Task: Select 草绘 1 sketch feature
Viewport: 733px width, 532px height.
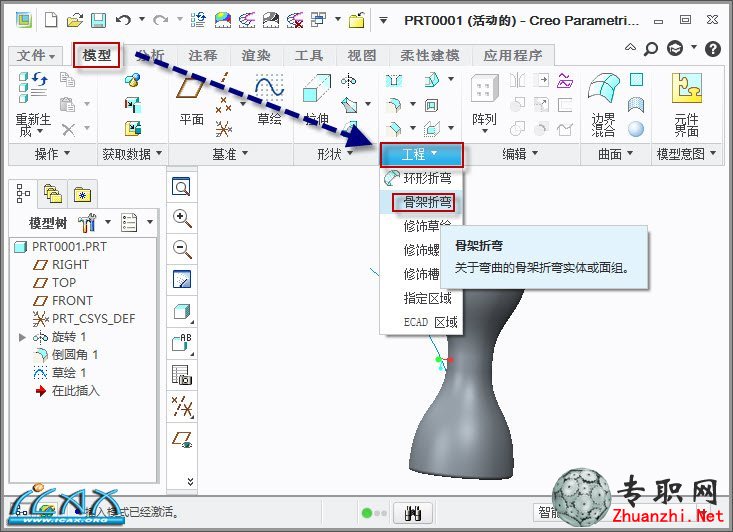Action: (60, 373)
